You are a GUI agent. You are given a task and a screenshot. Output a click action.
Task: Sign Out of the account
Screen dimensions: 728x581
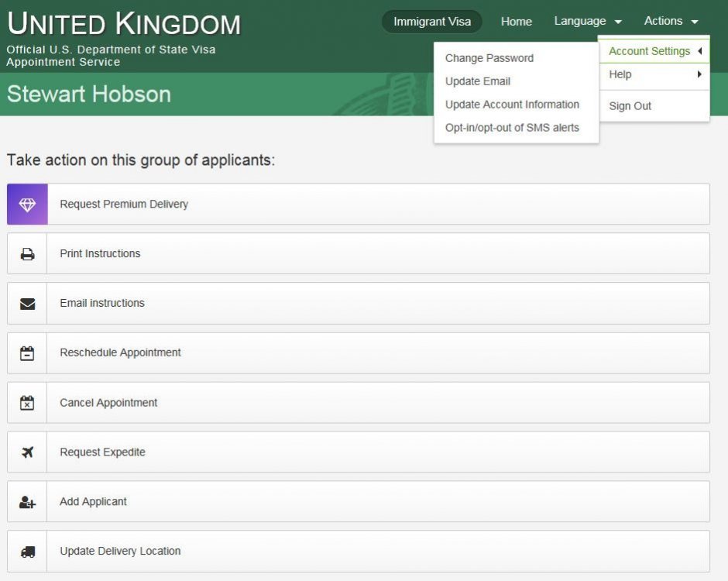630,106
